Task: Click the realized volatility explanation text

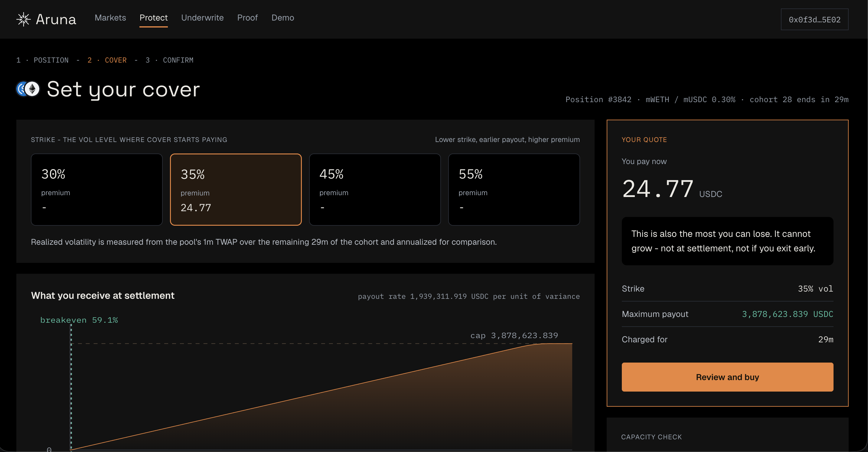Action: pyautogui.click(x=264, y=242)
